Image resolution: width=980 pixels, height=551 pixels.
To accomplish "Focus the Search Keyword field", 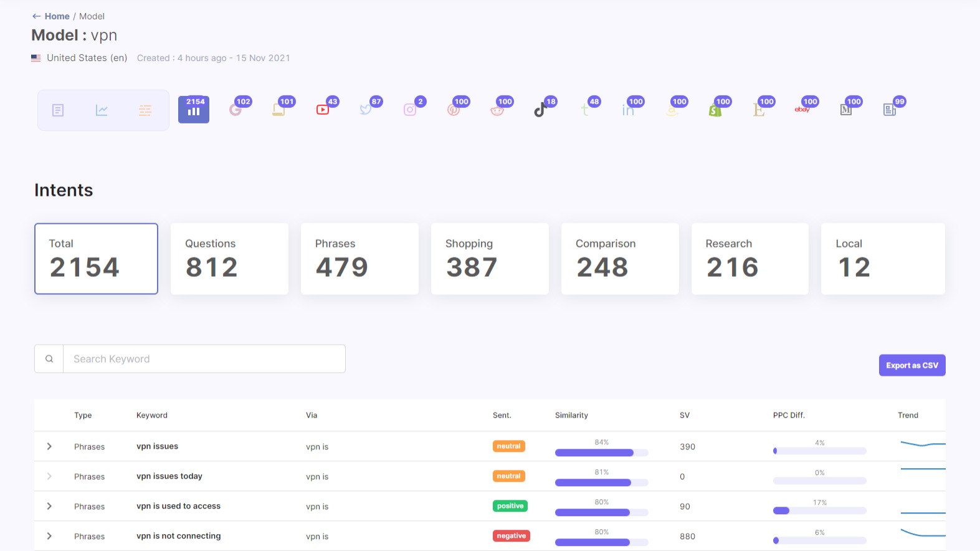I will [204, 359].
